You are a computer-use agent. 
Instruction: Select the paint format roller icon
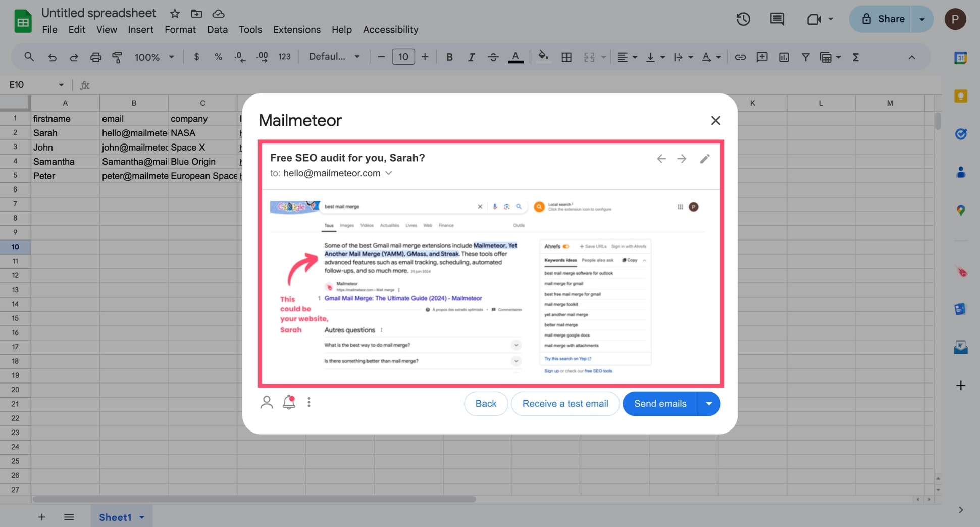(117, 57)
